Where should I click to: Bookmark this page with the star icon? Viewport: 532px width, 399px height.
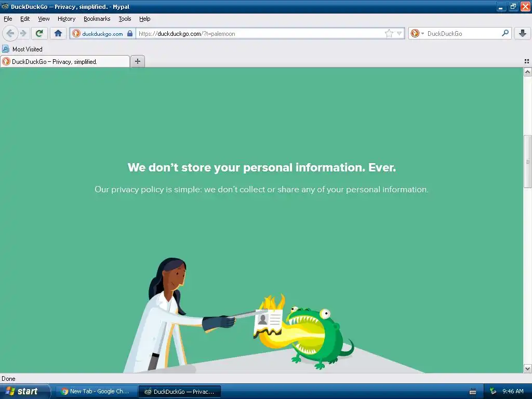[389, 33]
